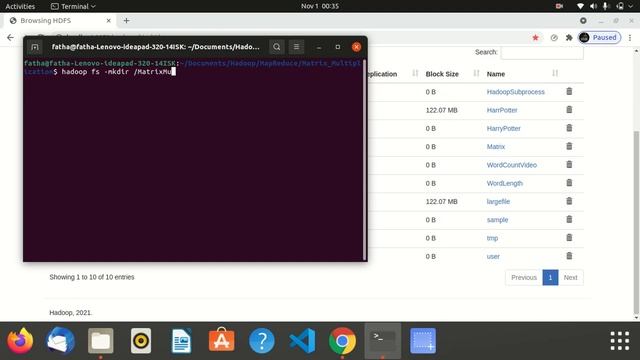Open Rhythmbox from the dock

pos(141,341)
